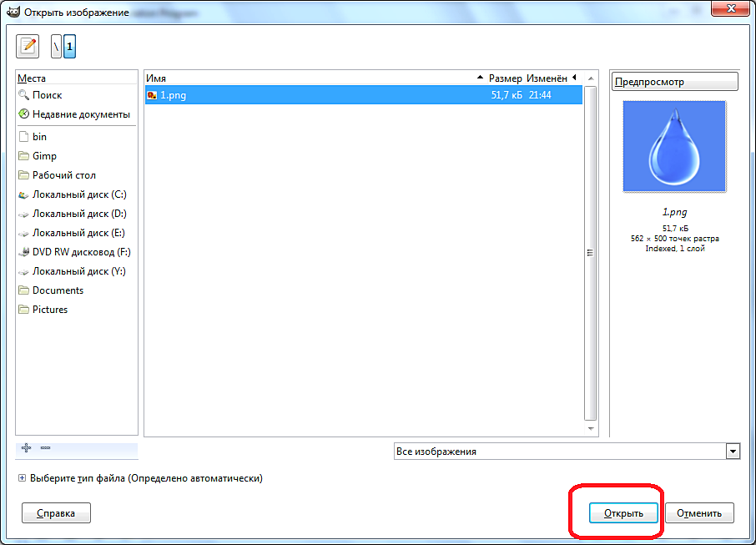Click the water drop preview thumbnail
Screen dimensions: 756x545
coord(674,146)
